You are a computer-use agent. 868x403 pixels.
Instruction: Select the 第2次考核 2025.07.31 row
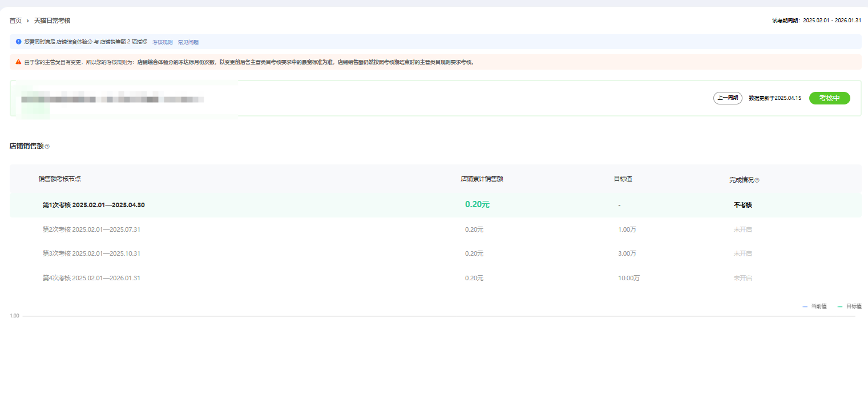tap(91, 229)
